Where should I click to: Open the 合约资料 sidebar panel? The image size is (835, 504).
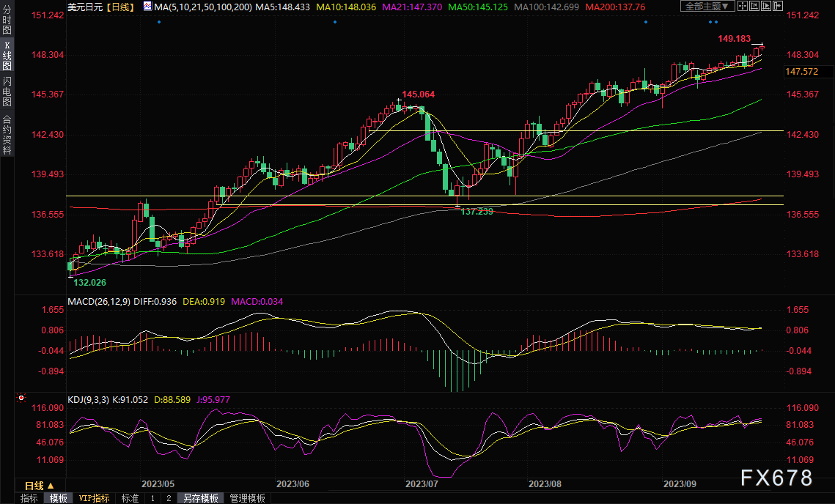coord(7,135)
